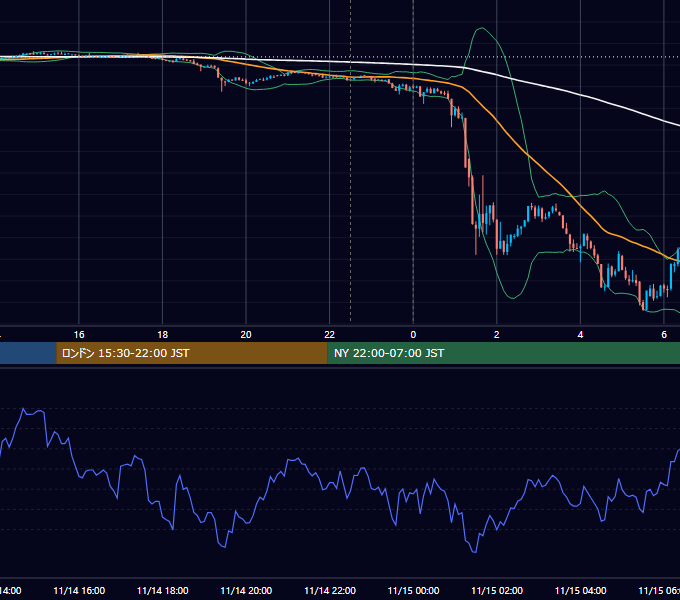Click the 11/15 00:00 indicator axis label
The width and height of the screenshot is (680, 600).
click(x=413, y=591)
